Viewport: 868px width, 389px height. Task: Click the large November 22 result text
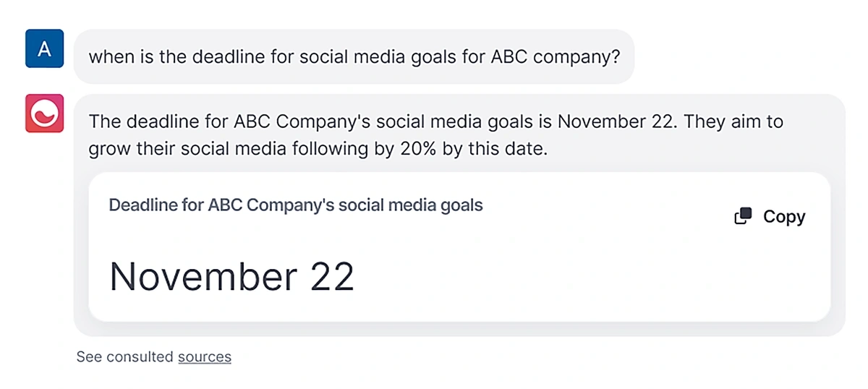232,276
